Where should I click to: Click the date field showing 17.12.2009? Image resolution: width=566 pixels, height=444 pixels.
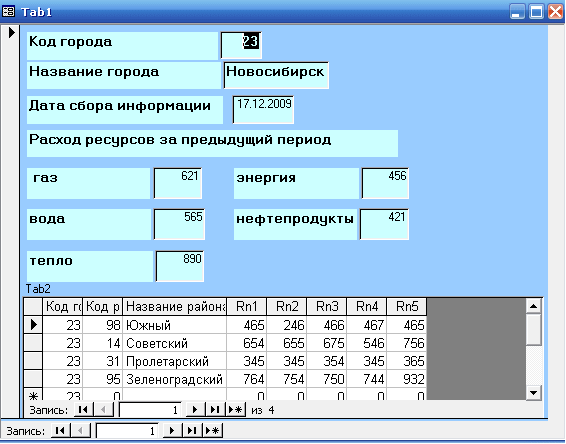(x=263, y=109)
